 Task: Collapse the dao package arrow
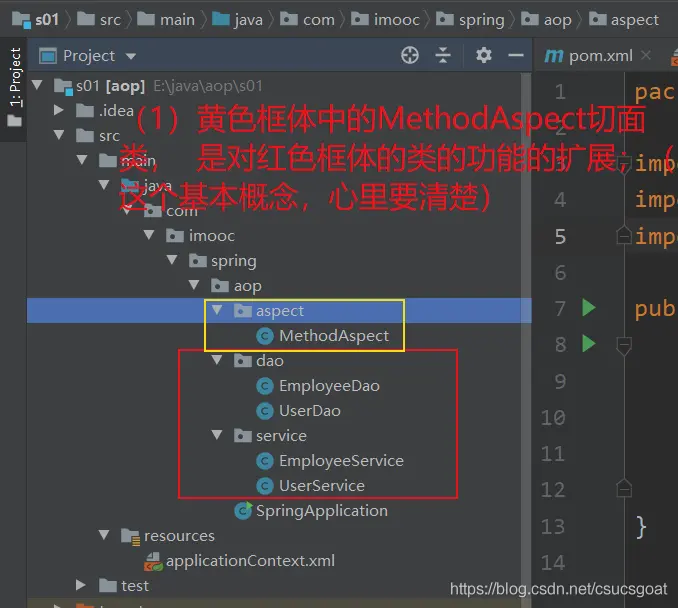(217, 360)
